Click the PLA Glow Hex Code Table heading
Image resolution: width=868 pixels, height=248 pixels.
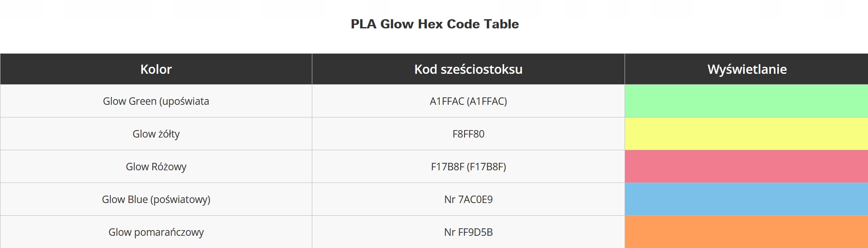point(434,24)
